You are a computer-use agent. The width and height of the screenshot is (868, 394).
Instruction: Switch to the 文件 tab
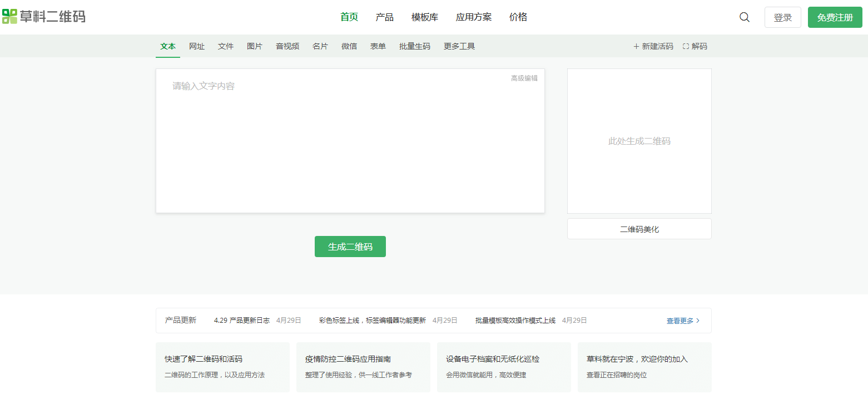[226, 46]
